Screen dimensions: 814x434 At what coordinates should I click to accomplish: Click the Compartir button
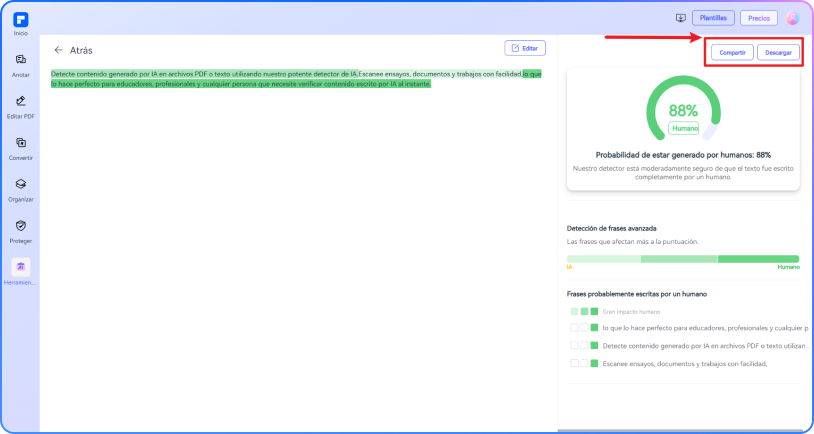pos(732,52)
